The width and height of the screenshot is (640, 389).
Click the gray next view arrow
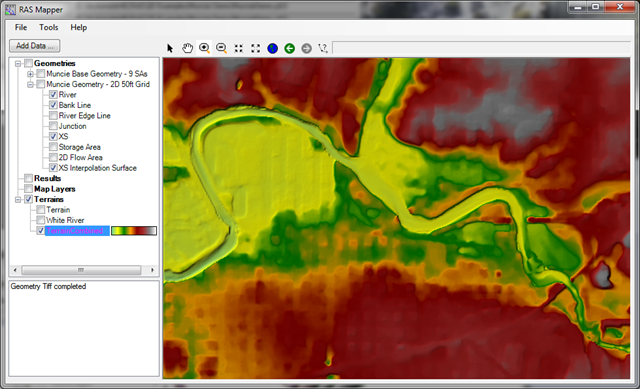[307, 49]
